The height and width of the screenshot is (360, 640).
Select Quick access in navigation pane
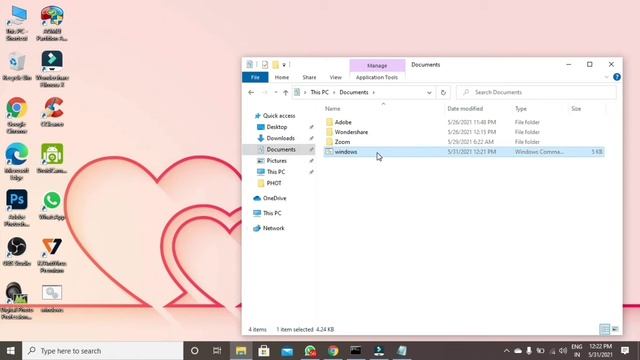pyautogui.click(x=279, y=116)
